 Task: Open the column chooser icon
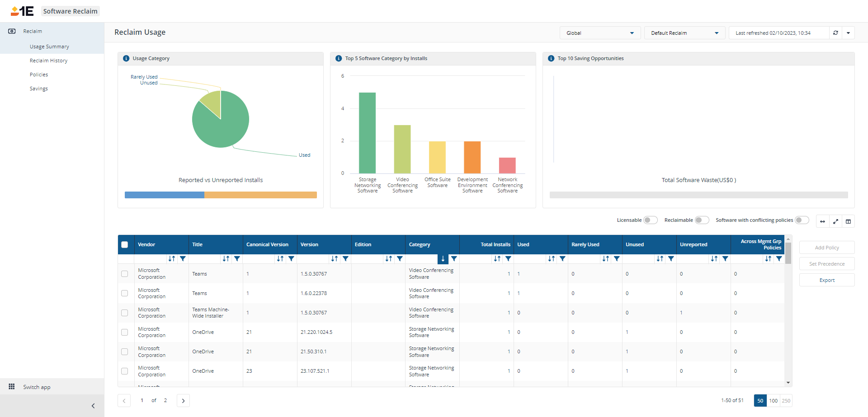point(848,221)
